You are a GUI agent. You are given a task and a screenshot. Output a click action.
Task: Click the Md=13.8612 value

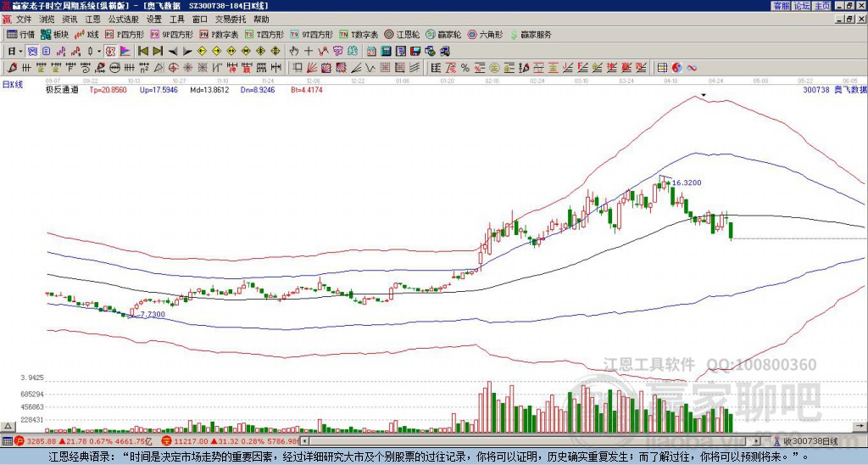pyautogui.click(x=209, y=89)
